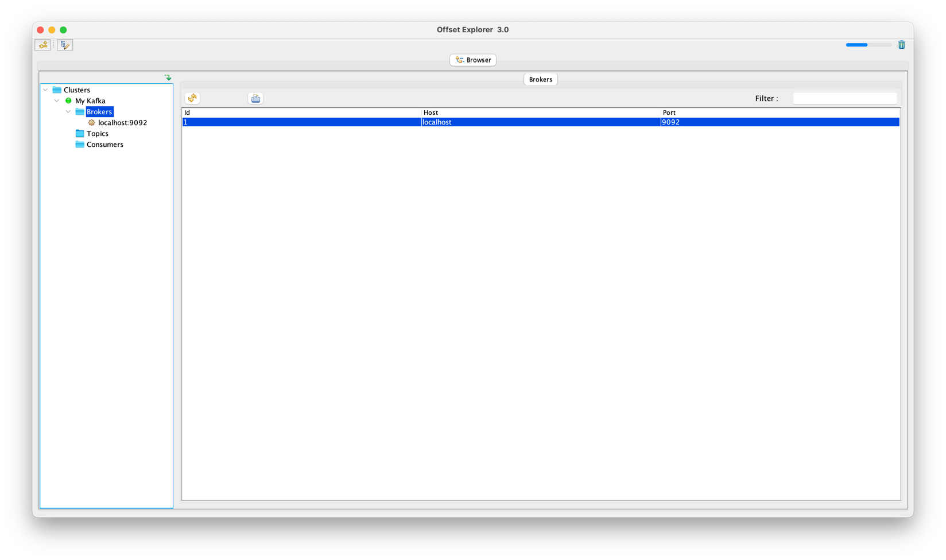946x560 pixels.
Task: Click the edit tree pencil toolbar icon
Action: [x=65, y=45]
